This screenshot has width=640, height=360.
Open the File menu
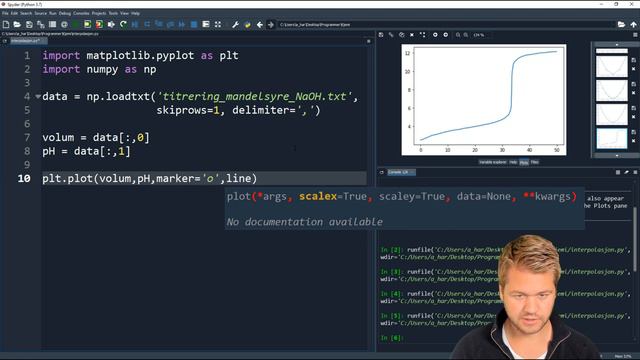[x=5, y=13]
